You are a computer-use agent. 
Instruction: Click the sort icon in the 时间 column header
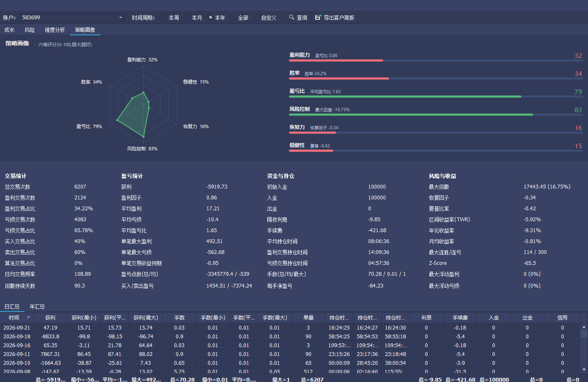(29, 318)
